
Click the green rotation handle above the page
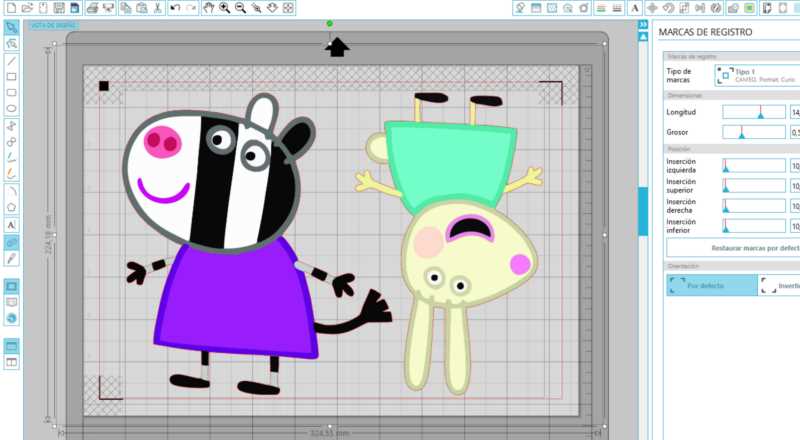330,23
